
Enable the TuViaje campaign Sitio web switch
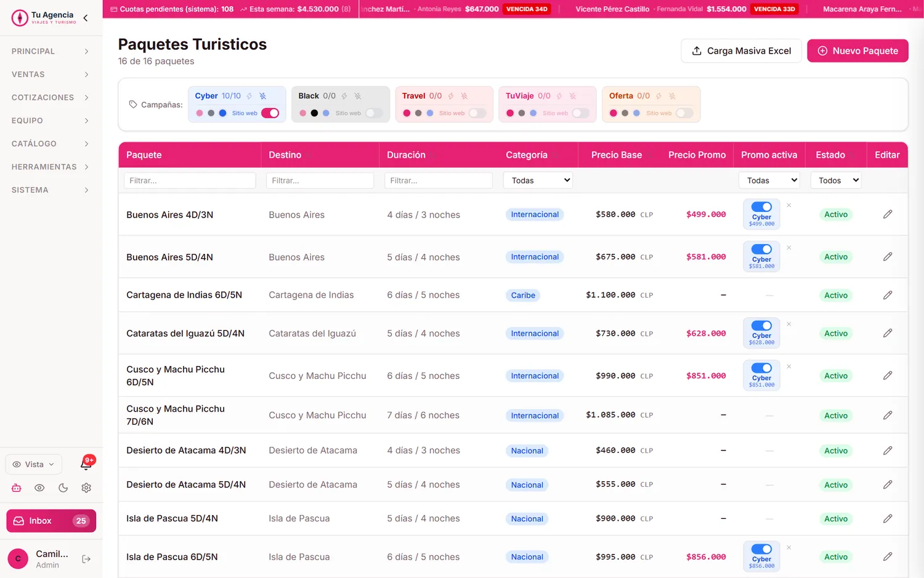[x=581, y=113]
